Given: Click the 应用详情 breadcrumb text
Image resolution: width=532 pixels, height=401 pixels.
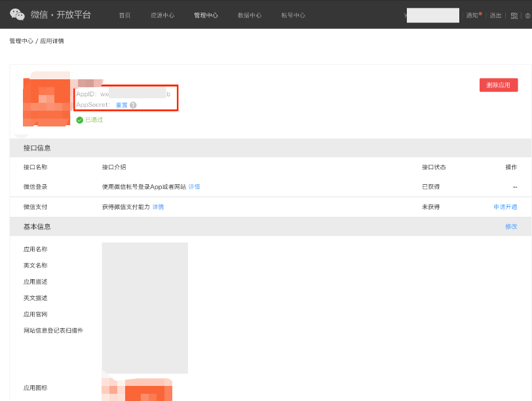Looking at the screenshot, I should pos(52,41).
